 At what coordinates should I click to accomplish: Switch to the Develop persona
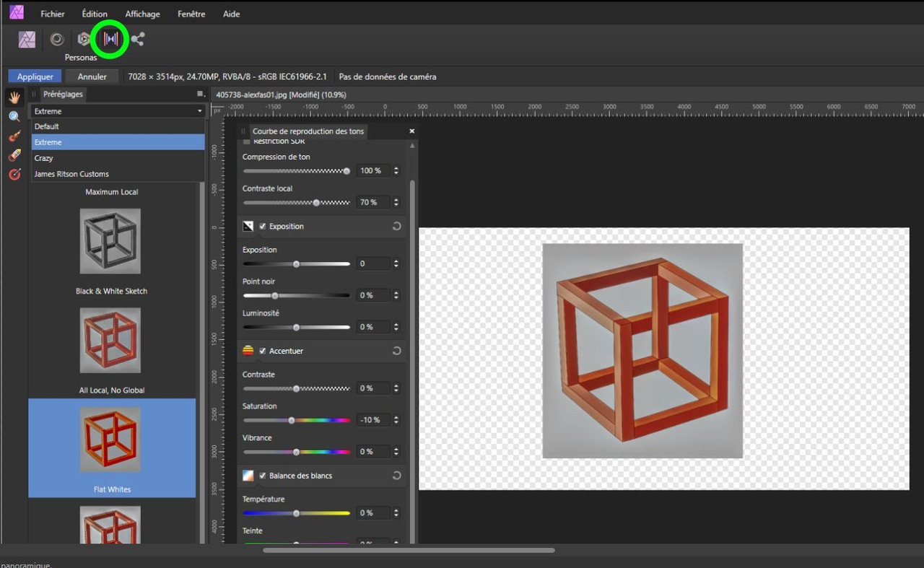click(84, 40)
